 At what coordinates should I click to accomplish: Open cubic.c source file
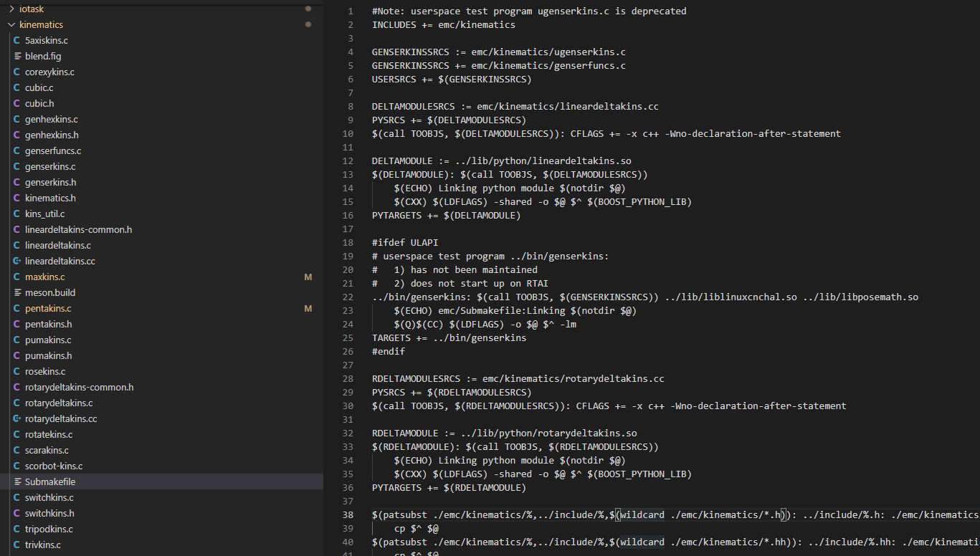pyautogui.click(x=39, y=87)
